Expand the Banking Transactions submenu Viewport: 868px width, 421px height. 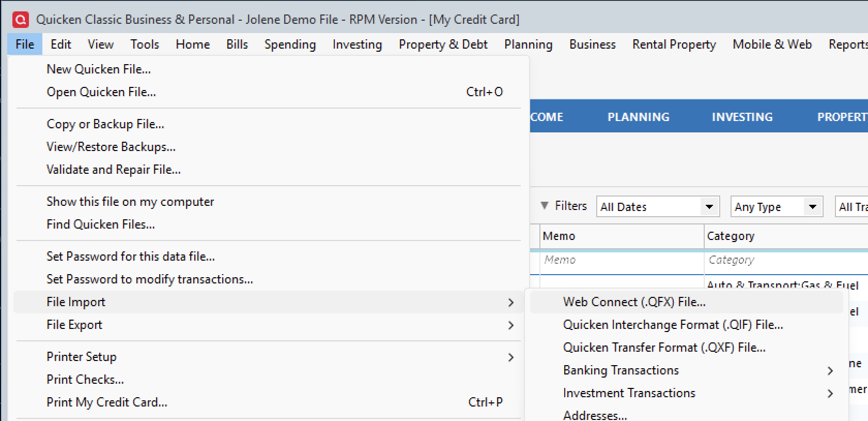coord(687,370)
